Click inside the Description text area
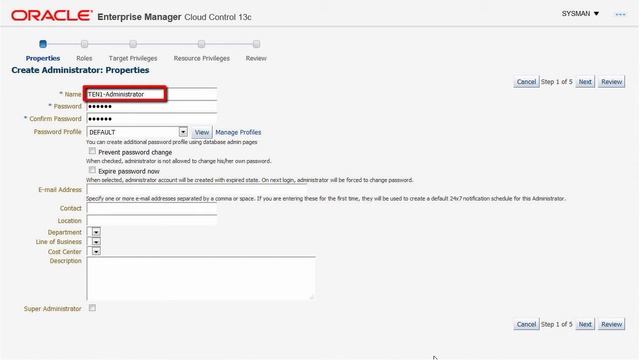This screenshot has width=640, height=360. tap(201, 278)
